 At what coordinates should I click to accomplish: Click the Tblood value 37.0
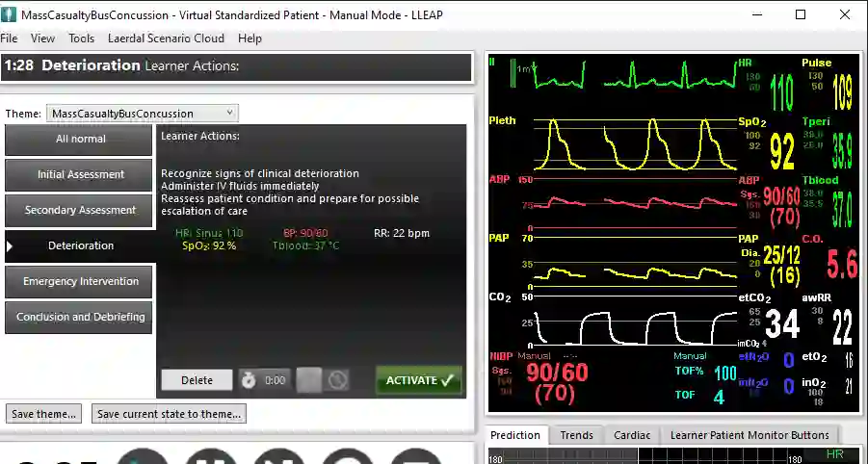point(842,210)
